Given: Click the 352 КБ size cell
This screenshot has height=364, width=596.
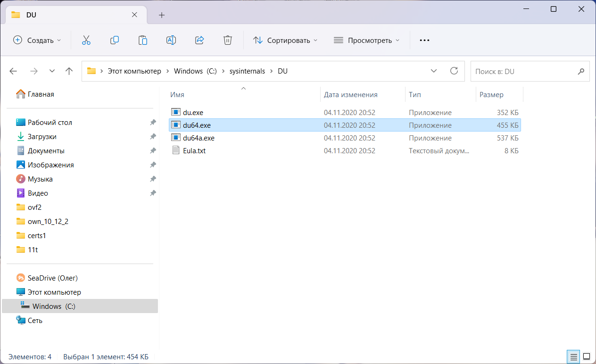Looking at the screenshot, I should tap(507, 113).
